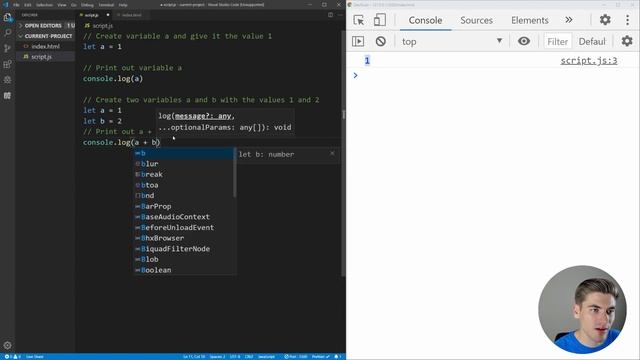Choose 'bnd' snippet in autocomplete list

pos(184,196)
